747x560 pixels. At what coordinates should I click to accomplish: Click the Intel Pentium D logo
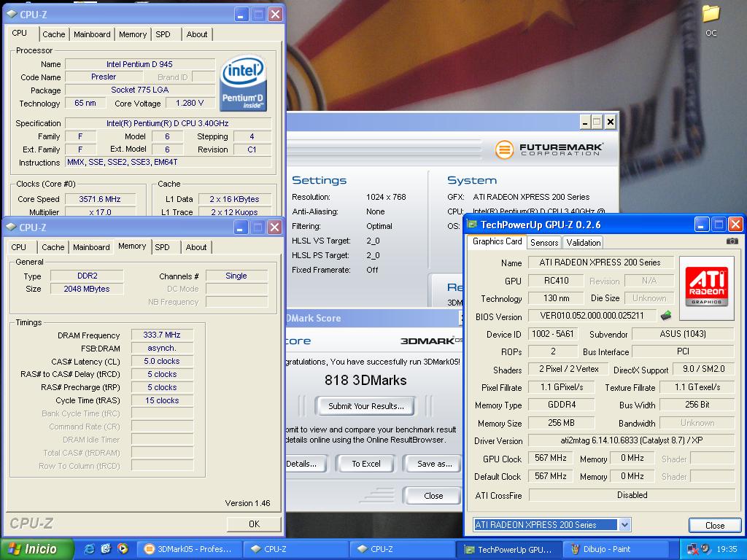pos(242,83)
